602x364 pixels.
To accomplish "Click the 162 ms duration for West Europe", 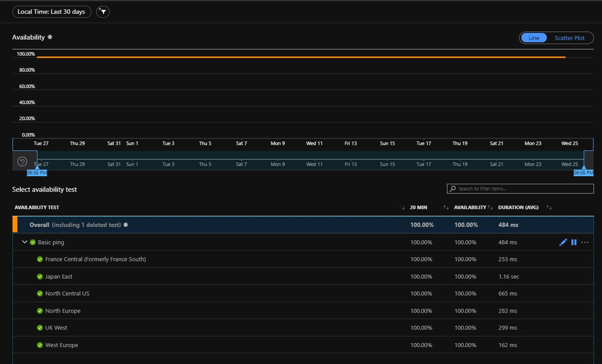I will pyautogui.click(x=508, y=345).
